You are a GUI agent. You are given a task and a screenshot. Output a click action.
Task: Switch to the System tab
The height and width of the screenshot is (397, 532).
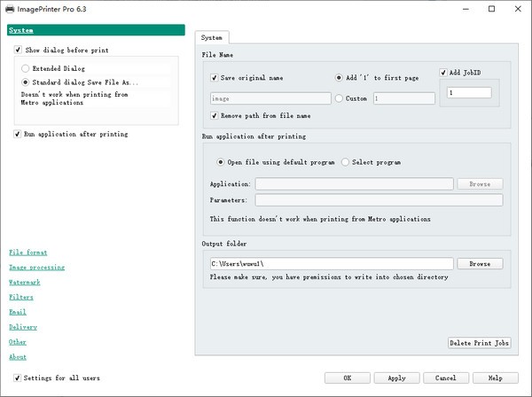click(212, 38)
